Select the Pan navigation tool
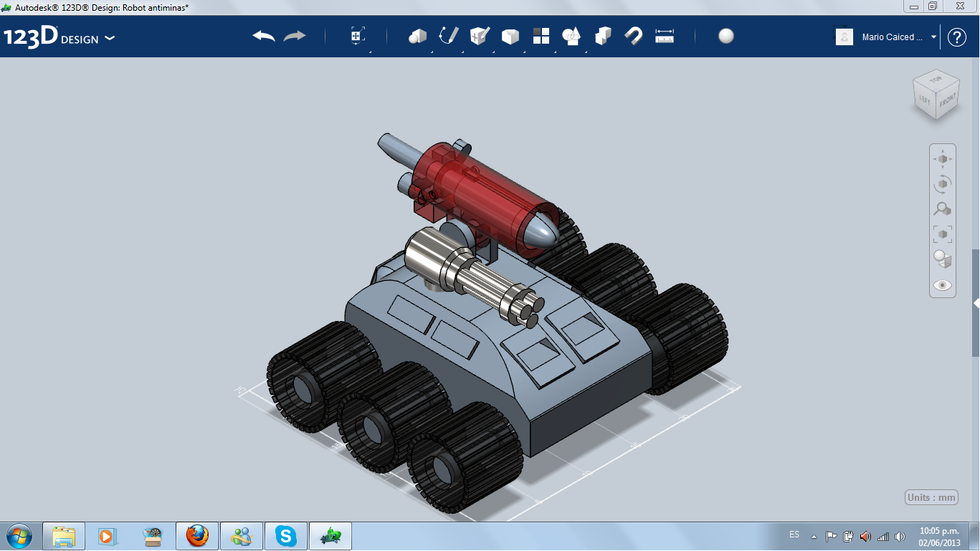The image size is (980, 551). 943,159
